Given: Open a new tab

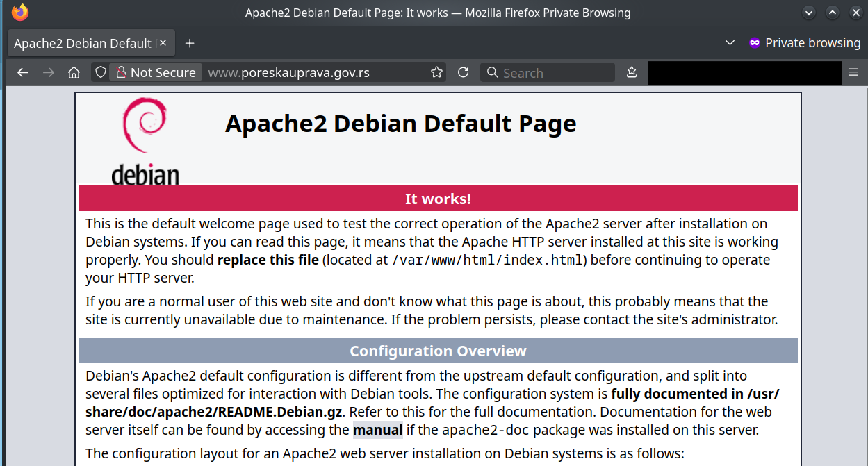Looking at the screenshot, I should (x=190, y=43).
